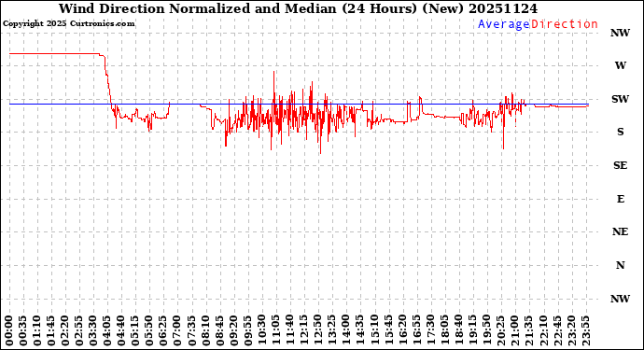Click the red Direction legend label
The width and height of the screenshot is (644, 350).
[565, 24]
